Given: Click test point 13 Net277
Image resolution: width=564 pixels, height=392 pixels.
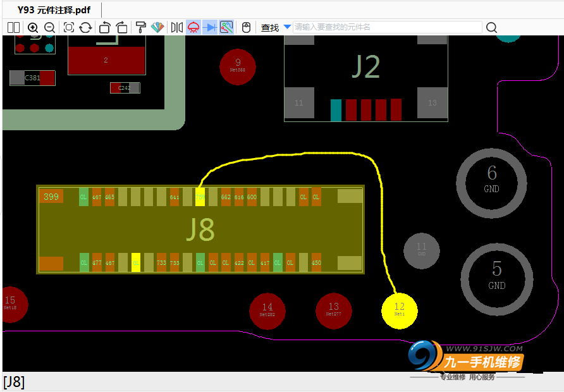Looking at the screenshot, I should tap(333, 310).
